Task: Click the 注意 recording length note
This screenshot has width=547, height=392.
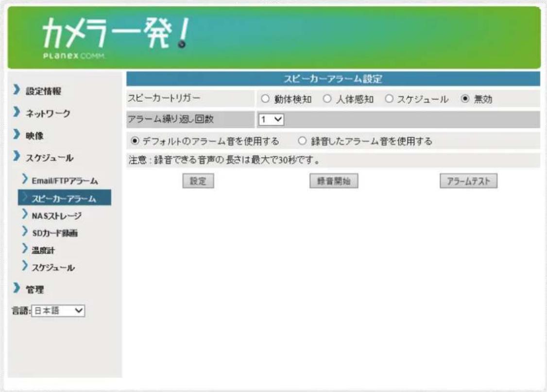Action: click(223, 160)
